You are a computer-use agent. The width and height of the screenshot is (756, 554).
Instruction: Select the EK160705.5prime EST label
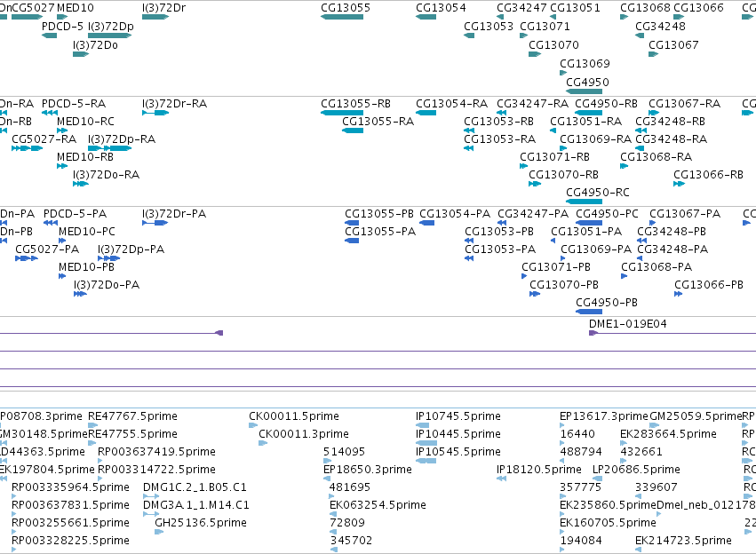point(608,523)
